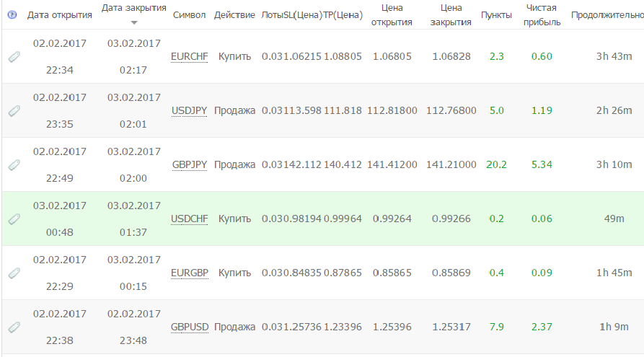The height and width of the screenshot is (357, 644).
Task: Select open price 0.99264
Action: 392,219
